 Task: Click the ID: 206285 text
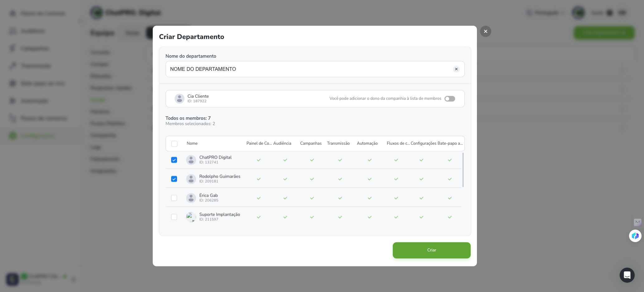pyautogui.click(x=209, y=201)
